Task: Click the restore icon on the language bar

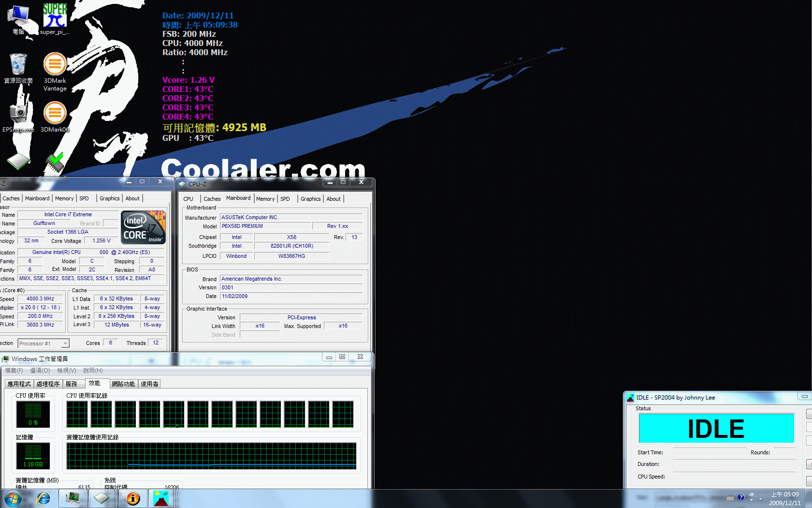Action: (751, 495)
